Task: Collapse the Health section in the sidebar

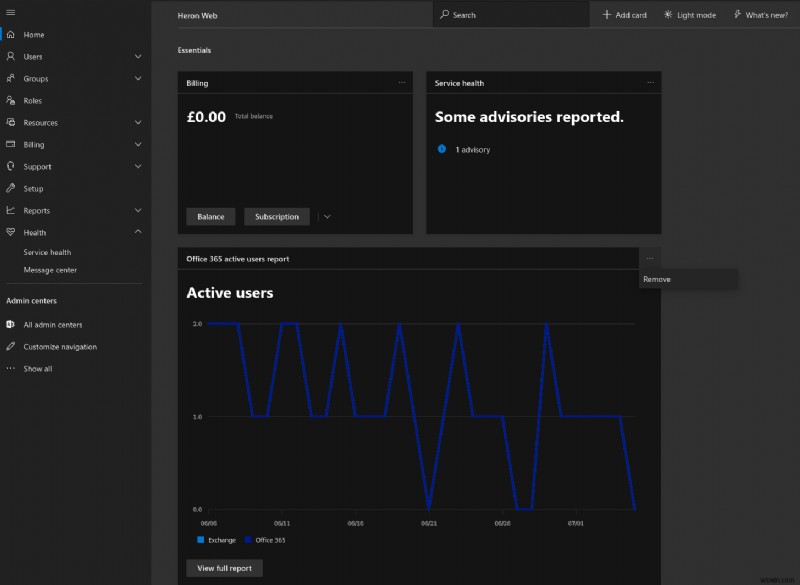Action: coord(137,232)
